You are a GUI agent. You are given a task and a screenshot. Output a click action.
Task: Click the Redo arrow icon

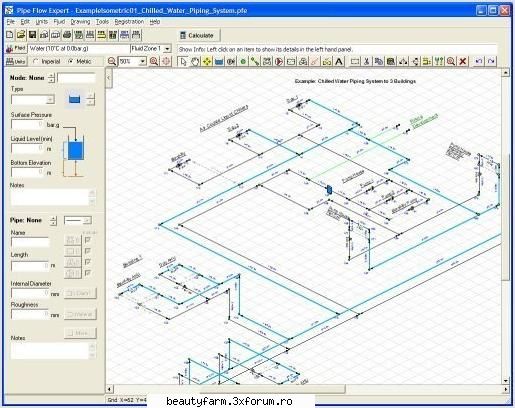click(x=491, y=61)
